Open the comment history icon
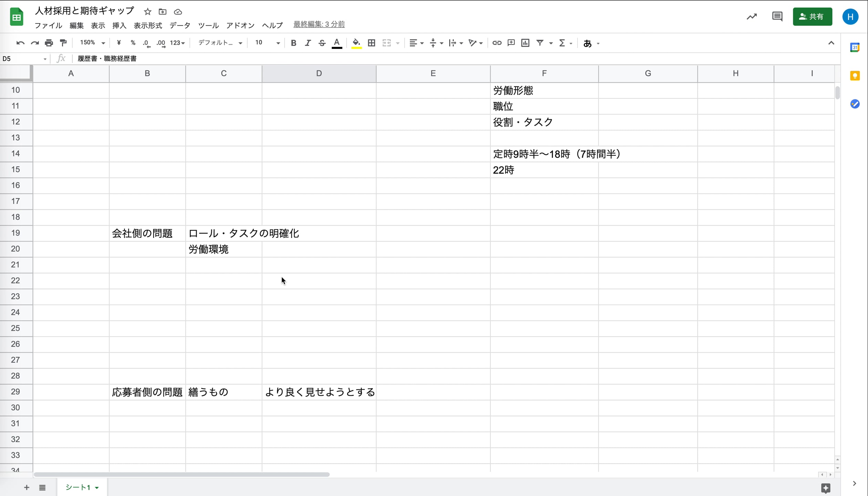The height and width of the screenshot is (496, 868). tap(777, 16)
